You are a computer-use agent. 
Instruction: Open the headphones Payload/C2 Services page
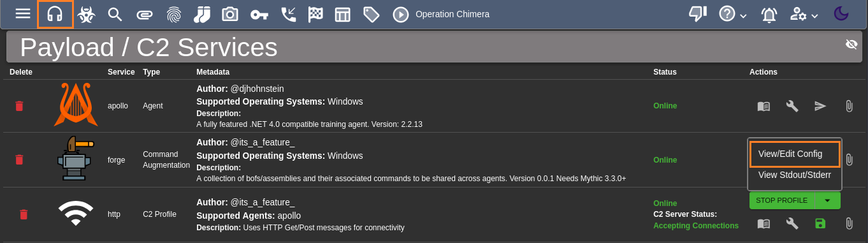point(55,14)
